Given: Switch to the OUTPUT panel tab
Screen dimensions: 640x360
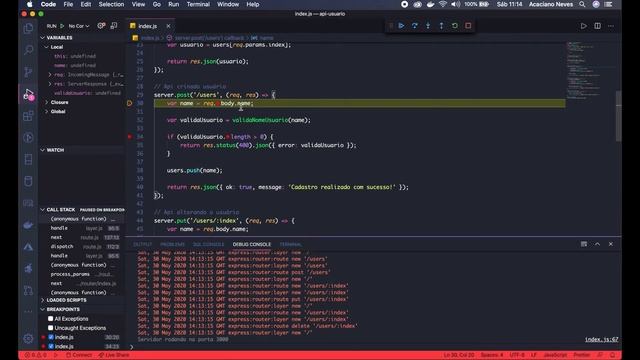Looking at the screenshot, I should coord(142,244).
